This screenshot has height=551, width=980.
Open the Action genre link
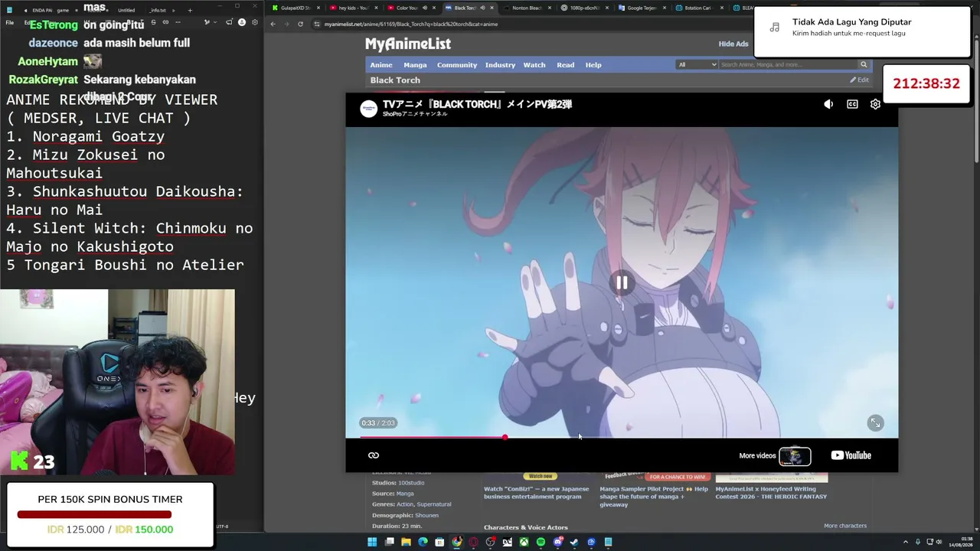point(404,504)
